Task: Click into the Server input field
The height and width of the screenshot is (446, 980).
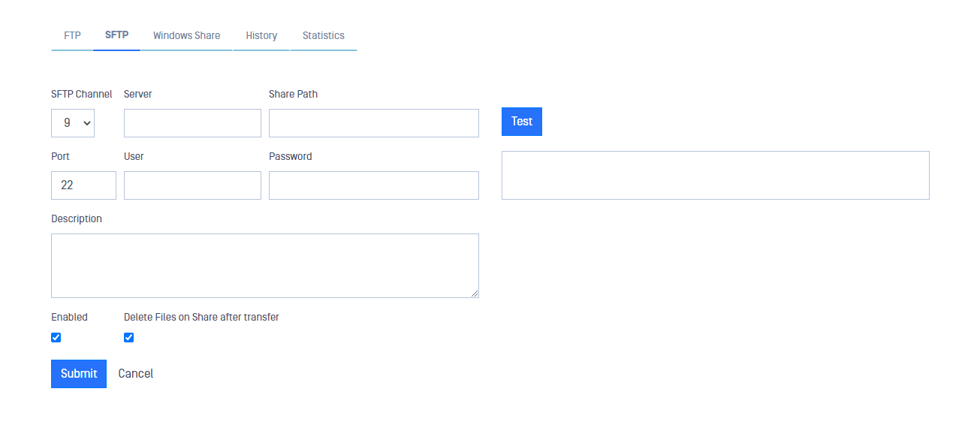Action: tap(192, 123)
